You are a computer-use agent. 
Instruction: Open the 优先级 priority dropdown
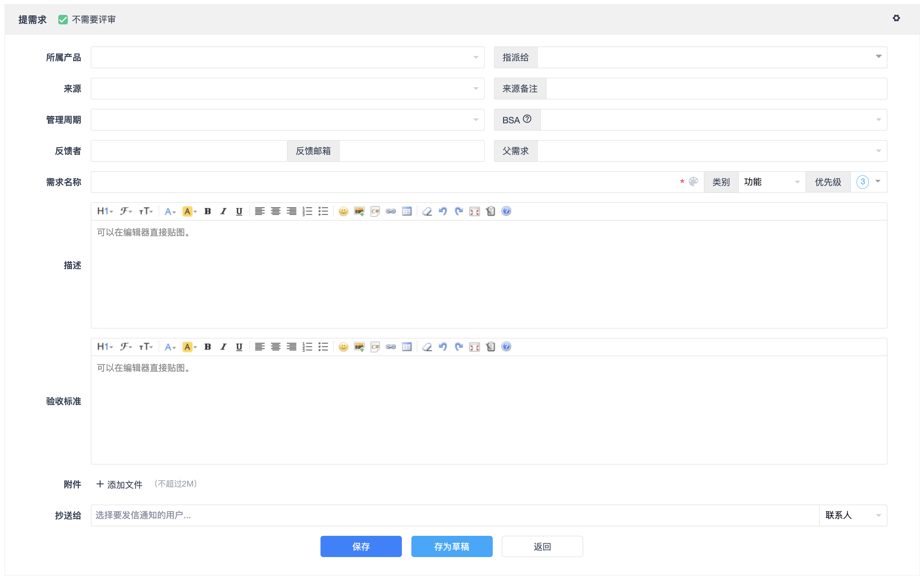[x=868, y=182]
